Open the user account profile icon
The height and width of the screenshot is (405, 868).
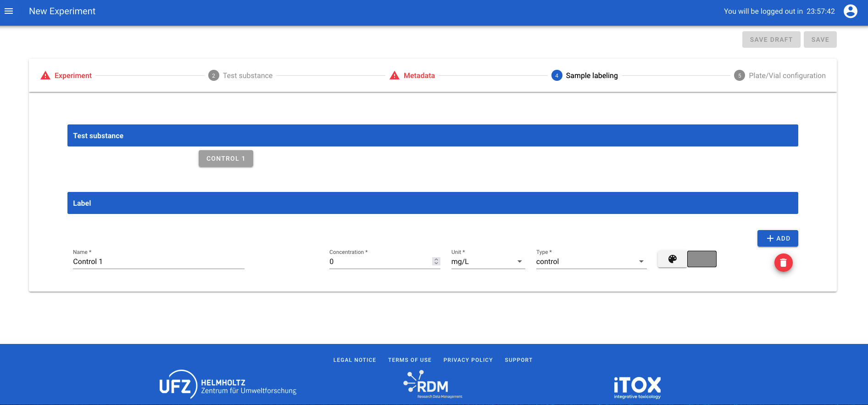(x=850, y=11)
